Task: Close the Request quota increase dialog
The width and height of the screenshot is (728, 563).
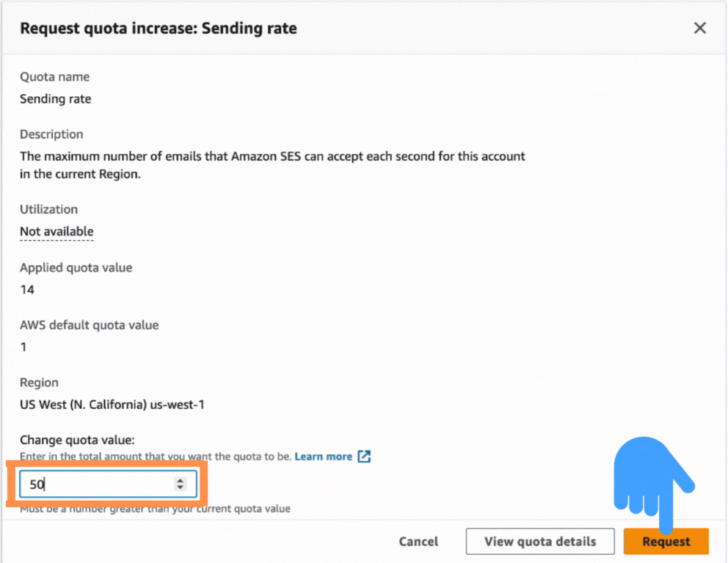Action: [x=699, y=28]
